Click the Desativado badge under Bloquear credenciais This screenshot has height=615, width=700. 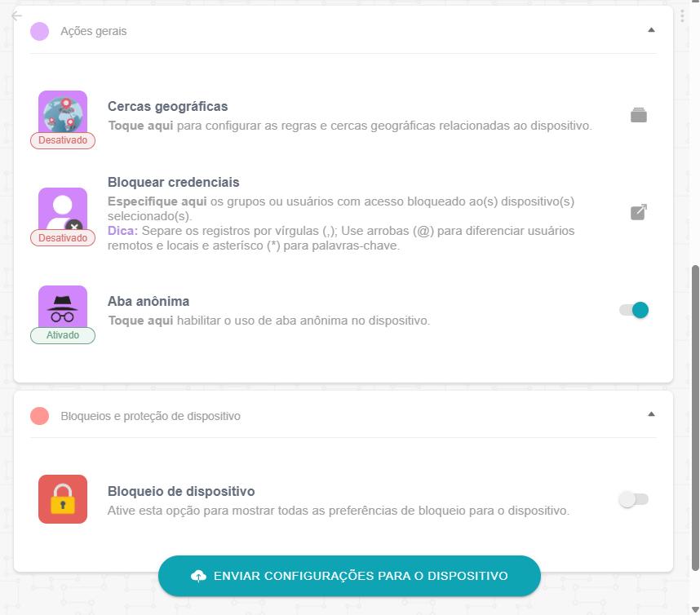click(x=63, y=238)
